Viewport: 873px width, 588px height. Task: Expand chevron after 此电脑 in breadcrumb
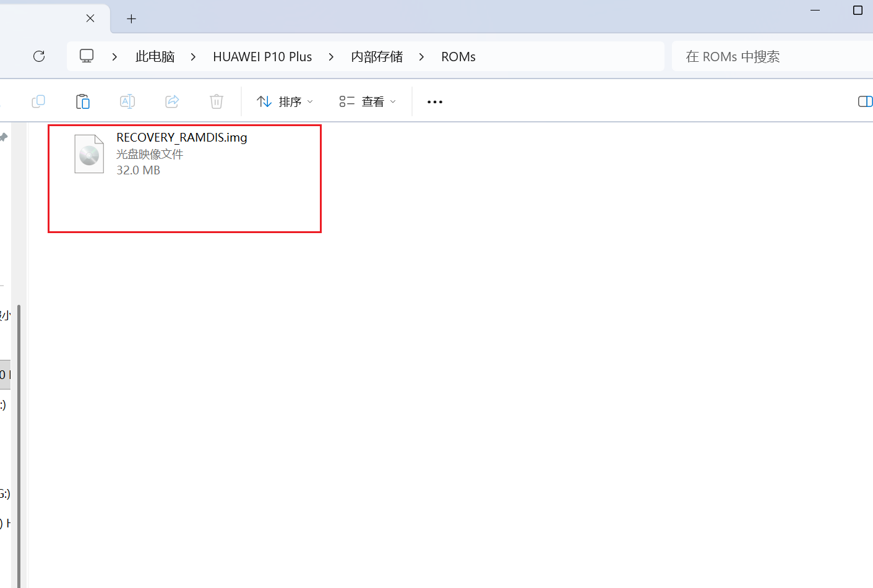194,57
